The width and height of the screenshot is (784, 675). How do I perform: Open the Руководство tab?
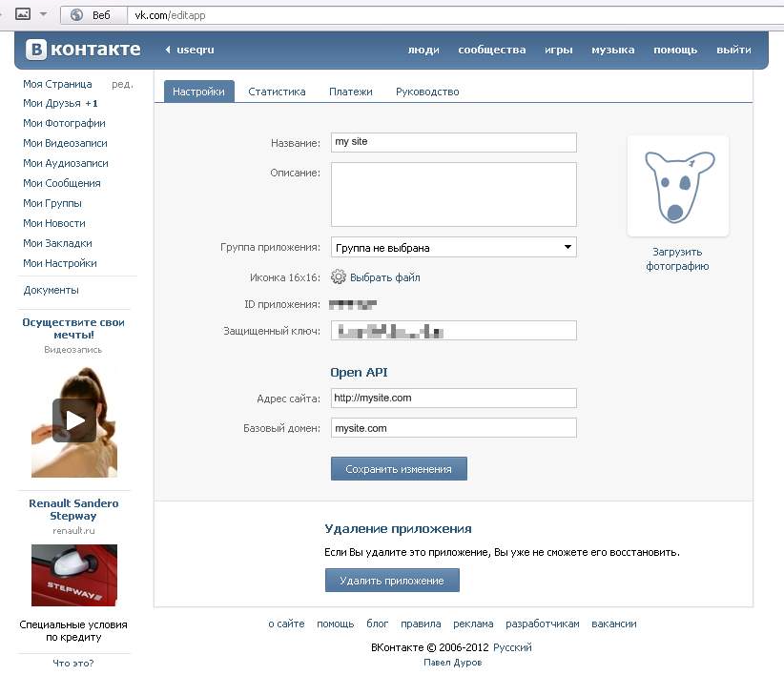pyautogui.click(x=427, y=92)
